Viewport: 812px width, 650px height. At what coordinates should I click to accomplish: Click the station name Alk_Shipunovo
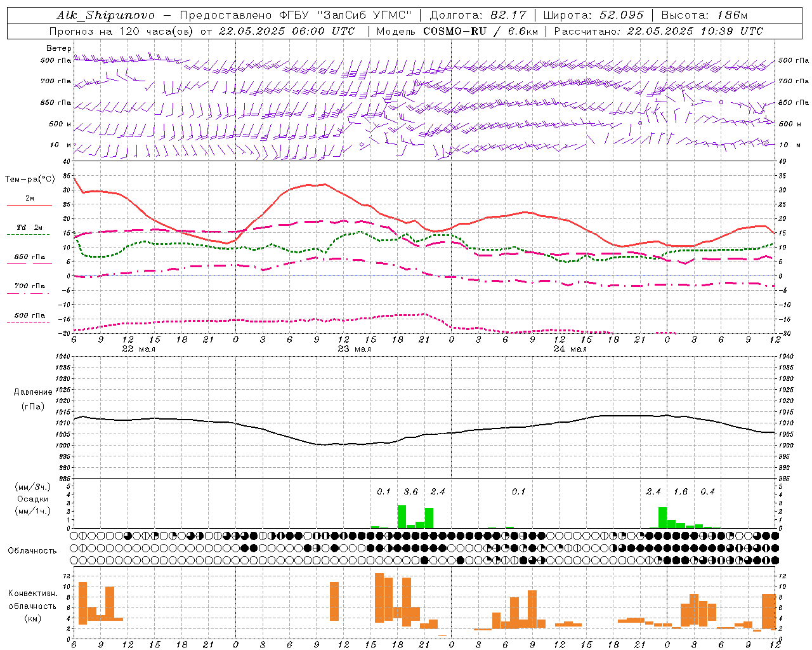(105, 15)
